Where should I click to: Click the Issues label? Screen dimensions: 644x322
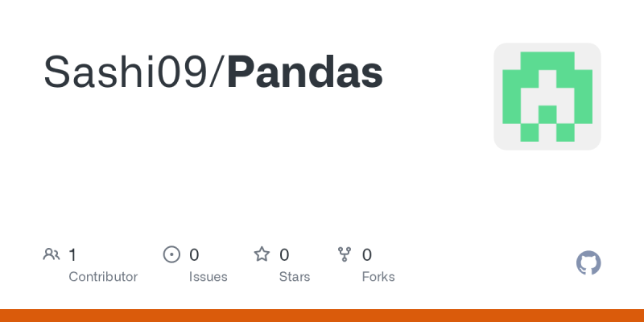pyautogui.click(x=208, y=277)
